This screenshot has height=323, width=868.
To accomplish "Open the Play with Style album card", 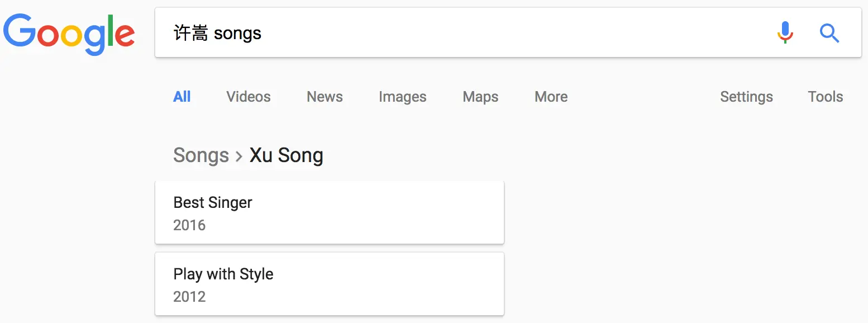I will pos(330,284).
